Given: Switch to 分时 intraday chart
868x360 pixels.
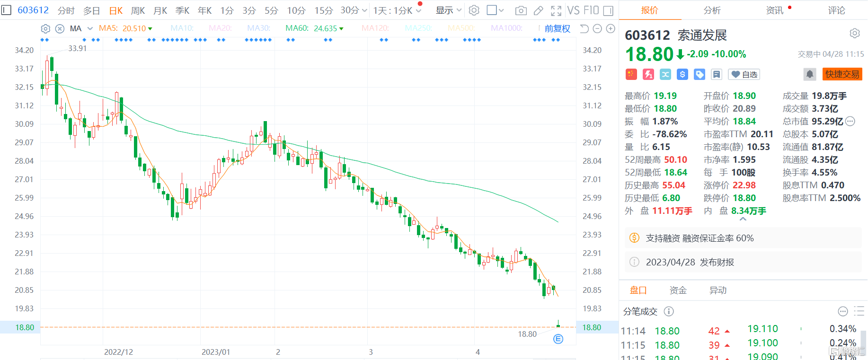Looking at the screenshot, I should coord(66,10).
